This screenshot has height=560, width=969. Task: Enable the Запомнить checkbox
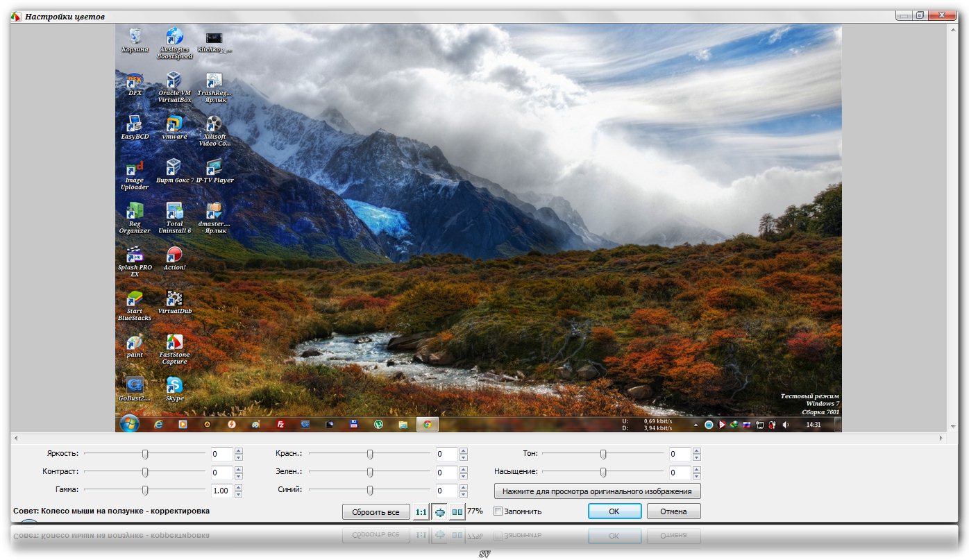coord(498,511)
